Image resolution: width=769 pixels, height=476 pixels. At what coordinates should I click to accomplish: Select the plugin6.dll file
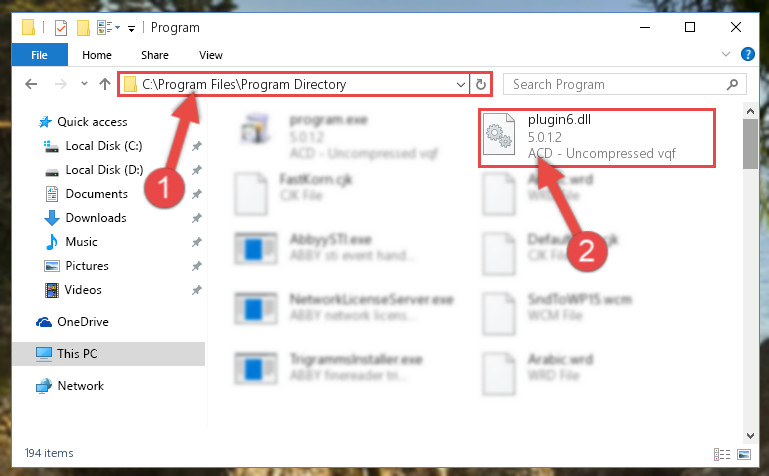coord(597,138)
